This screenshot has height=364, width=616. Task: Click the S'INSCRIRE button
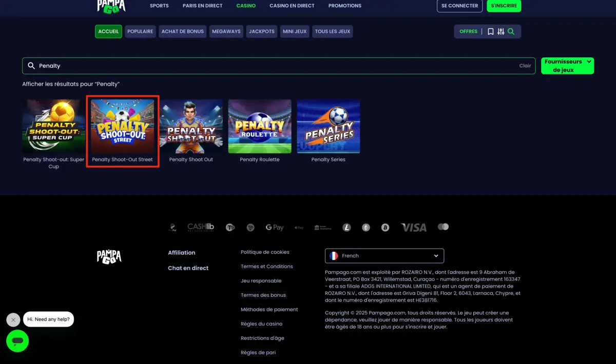click(504, 6)
